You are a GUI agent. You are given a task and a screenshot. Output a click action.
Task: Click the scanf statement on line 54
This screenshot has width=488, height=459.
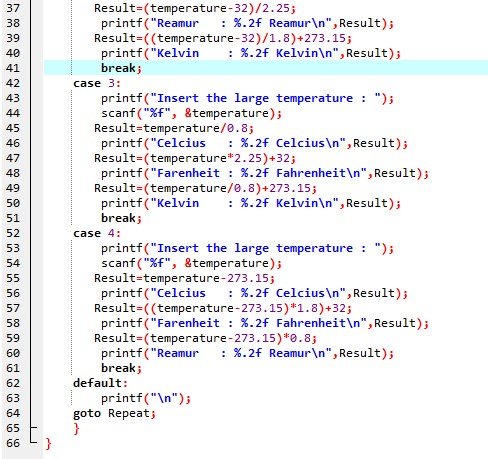pyautogui.click(x=191, y=263)
